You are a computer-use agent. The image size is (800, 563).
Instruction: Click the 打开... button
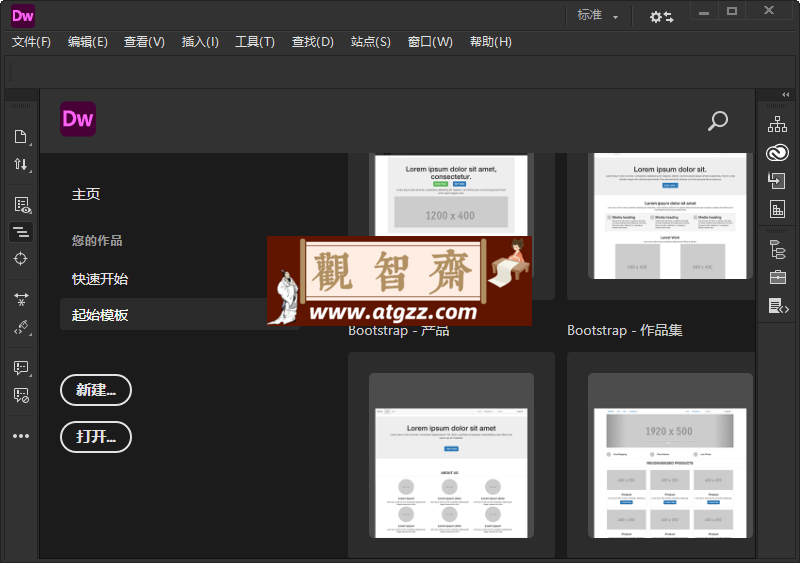[96, 437]
